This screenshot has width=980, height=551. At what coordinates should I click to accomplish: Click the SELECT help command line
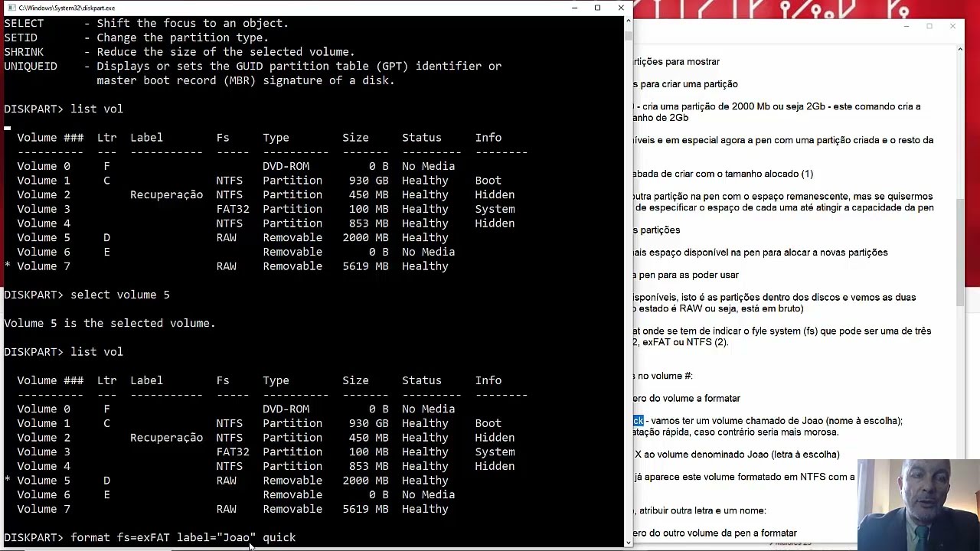click(x=146, y=24)
